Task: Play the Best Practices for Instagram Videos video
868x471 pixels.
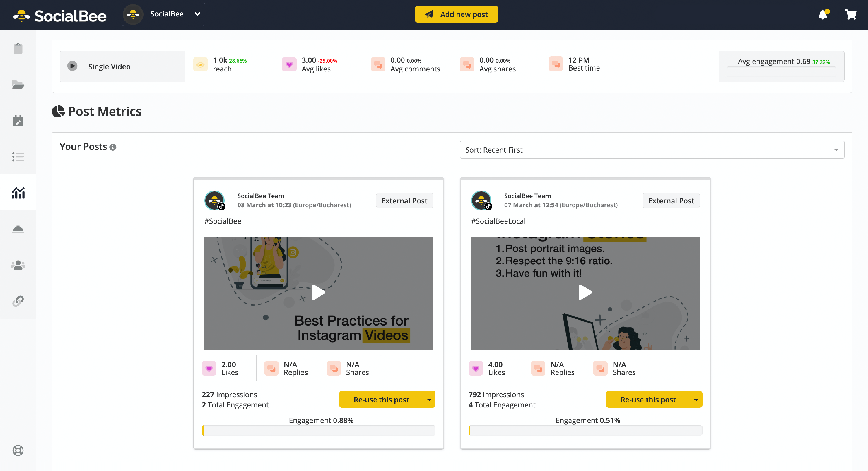Action: pos(319,292)
